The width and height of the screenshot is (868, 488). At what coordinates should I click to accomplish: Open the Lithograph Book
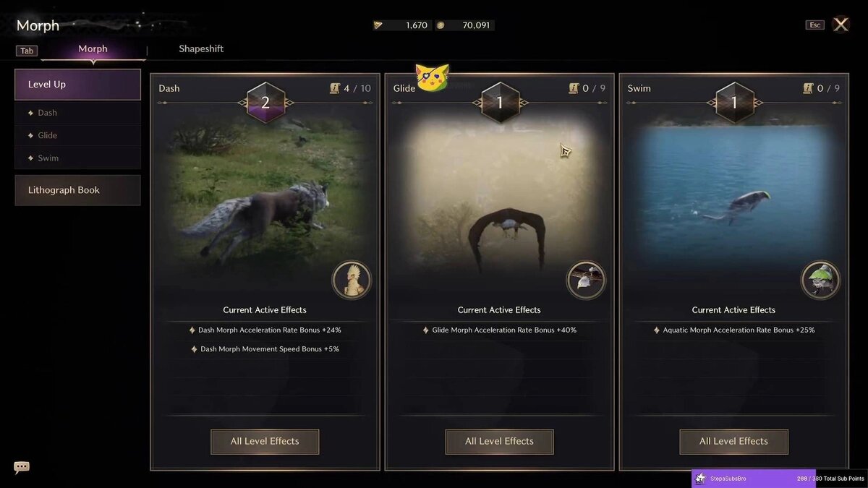[x=77, y=190]
